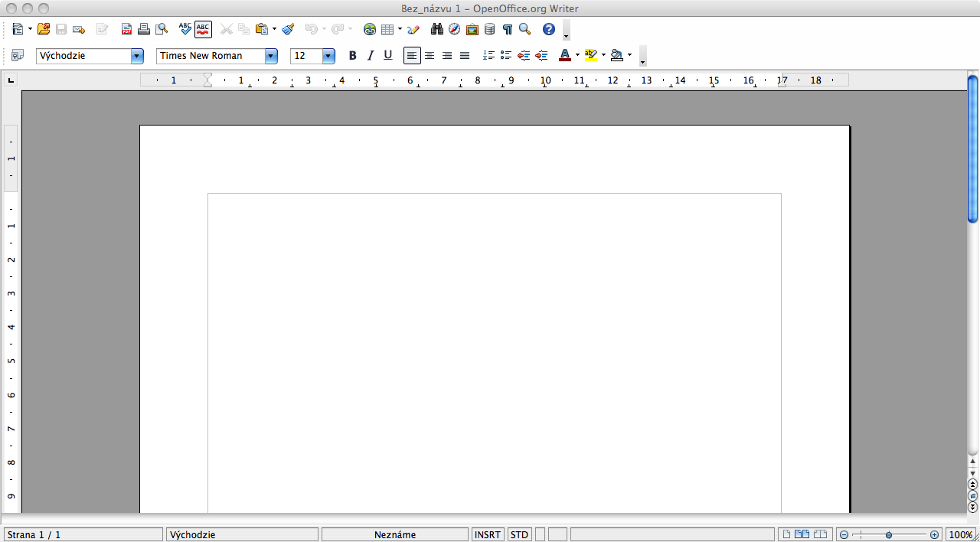Viewport: 980px width, 542px height.
Task: Open the font color picker
Action: tap(577, 55)
